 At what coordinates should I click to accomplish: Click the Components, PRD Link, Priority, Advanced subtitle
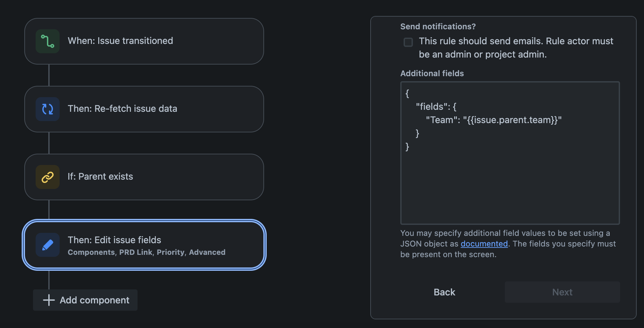point(147,252)
